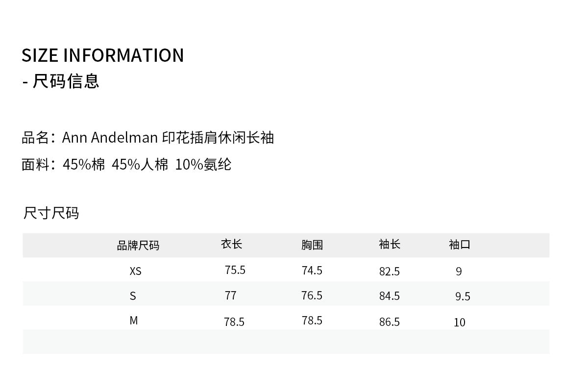The width and height of the screenshot is (588, 372).
Task: Select the S sleeve length value 84.5
Action: 390,296
